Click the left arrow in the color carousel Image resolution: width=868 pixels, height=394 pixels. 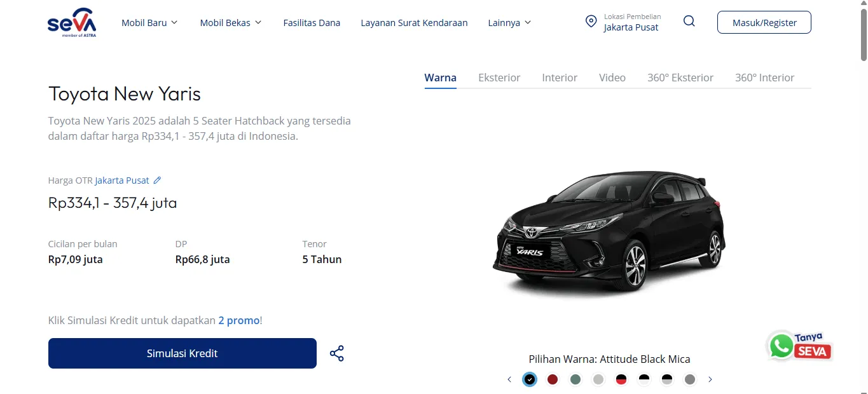tap(509, 379)
